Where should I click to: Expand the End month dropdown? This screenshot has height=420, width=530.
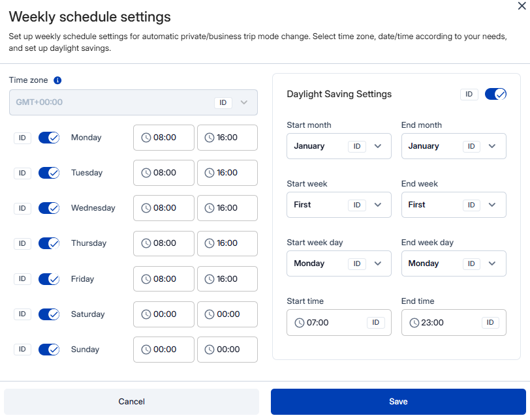click(x=492, y=147)
